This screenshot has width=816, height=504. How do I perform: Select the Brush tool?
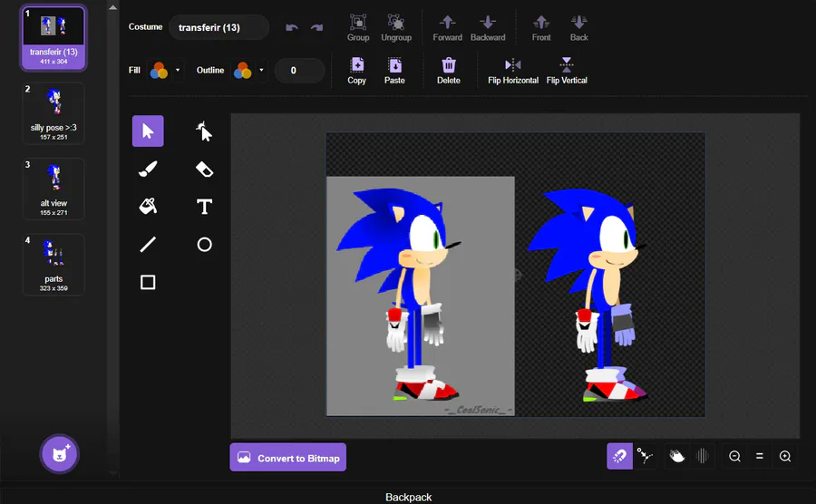pyautogui.click(x=148, y=169)
